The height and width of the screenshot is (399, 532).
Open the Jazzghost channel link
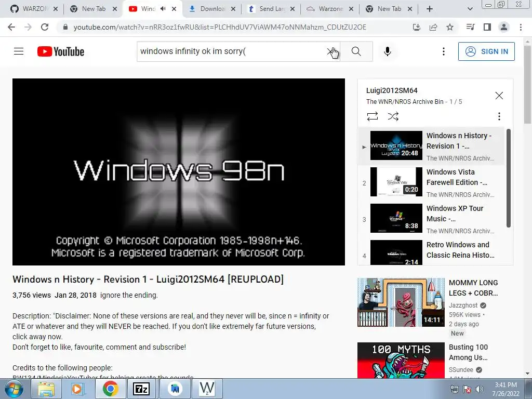point(463,305)
